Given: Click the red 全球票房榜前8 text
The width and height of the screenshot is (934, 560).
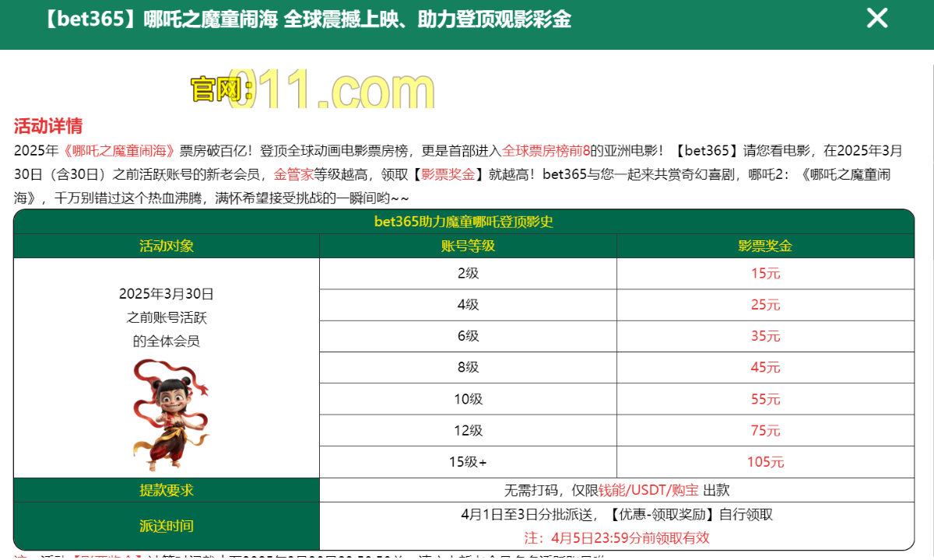Looking at the screenshot, I should coord(546,151).
